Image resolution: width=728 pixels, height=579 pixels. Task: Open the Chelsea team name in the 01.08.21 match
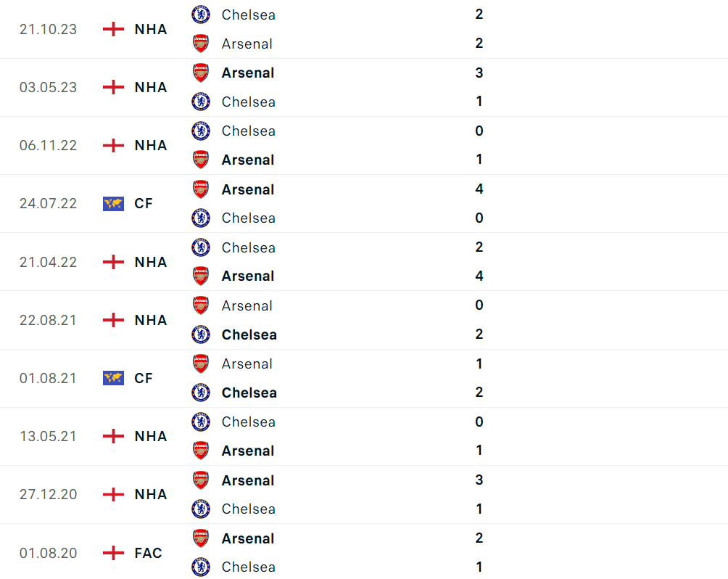click(249, 393)
